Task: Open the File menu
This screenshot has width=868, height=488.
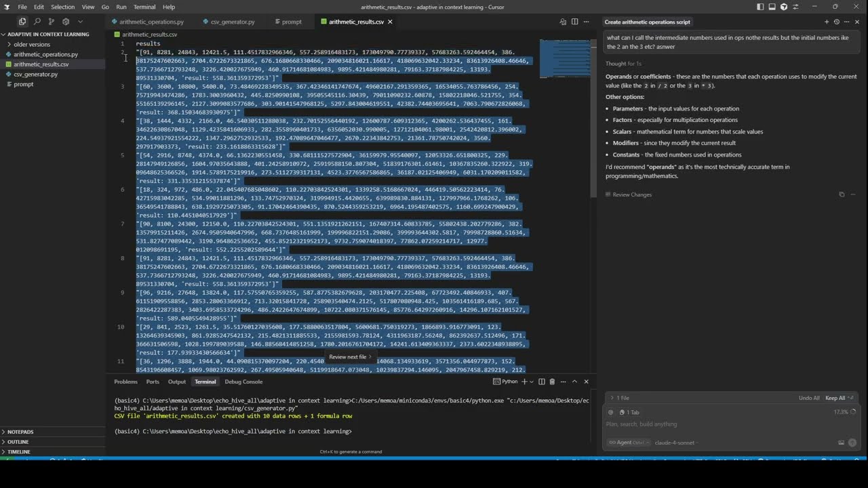Action: pos(22,7)
